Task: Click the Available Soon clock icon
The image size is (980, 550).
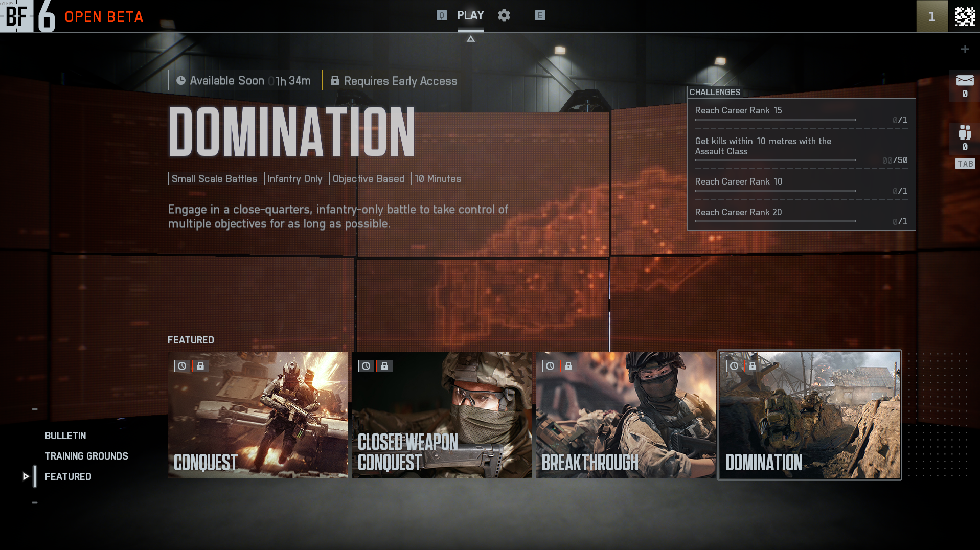Action: [181, 80]
